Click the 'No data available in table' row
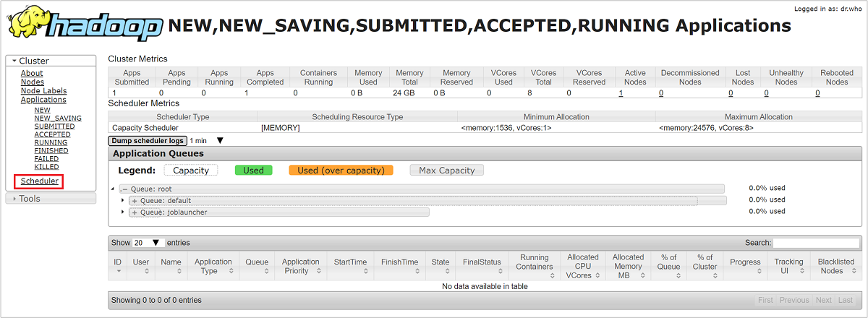The image size is (868, 318). click(485, 286)
